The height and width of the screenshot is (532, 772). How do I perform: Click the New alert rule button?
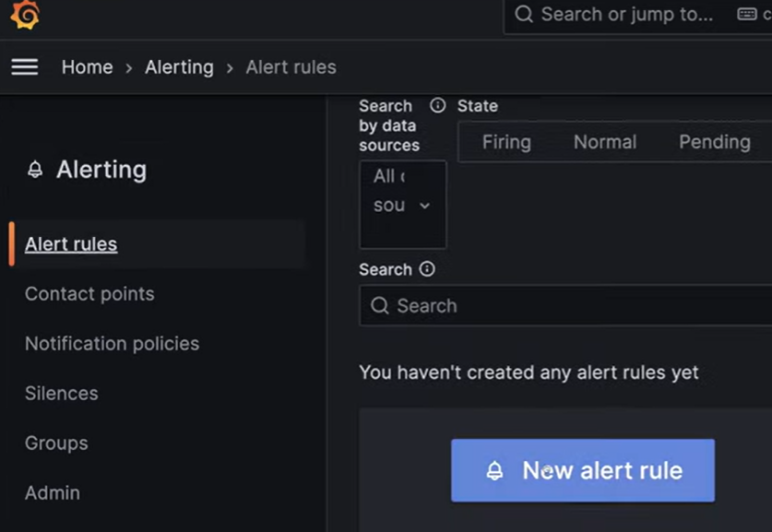582,470
